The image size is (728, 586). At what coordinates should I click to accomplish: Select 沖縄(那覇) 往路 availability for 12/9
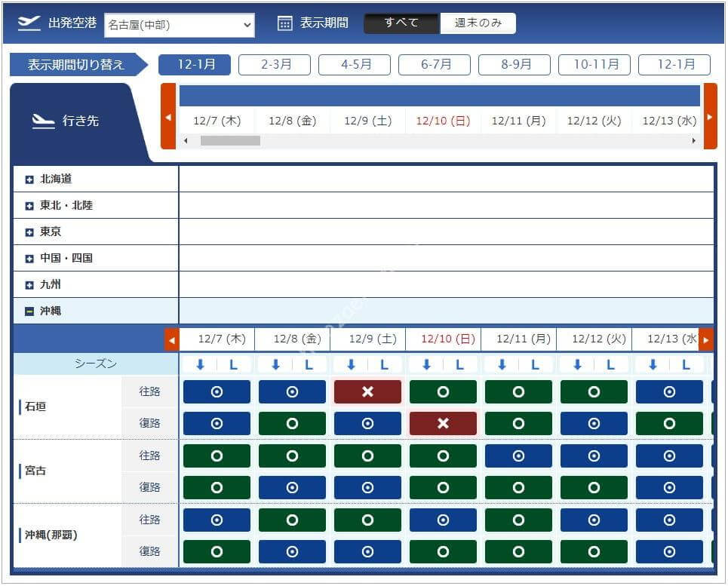click(x=367, y=520)
